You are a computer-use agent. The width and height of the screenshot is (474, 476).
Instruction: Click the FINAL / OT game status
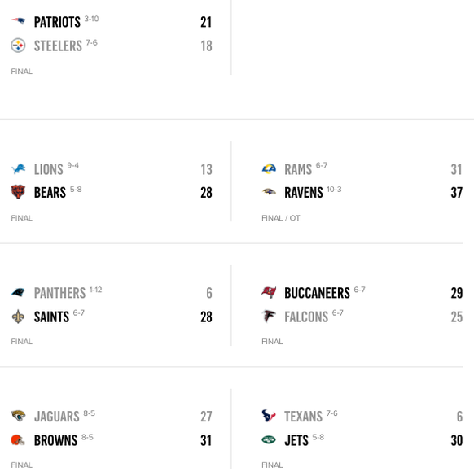click(x=281, y=218)
